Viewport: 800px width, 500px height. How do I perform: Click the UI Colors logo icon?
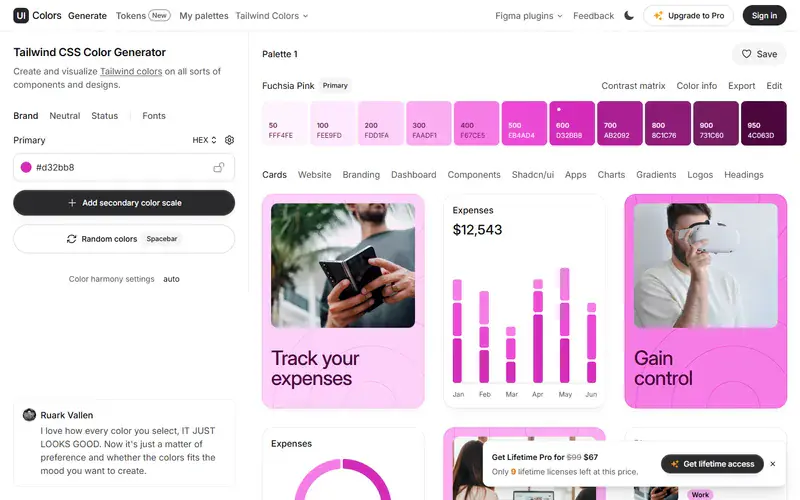[21, 15]
